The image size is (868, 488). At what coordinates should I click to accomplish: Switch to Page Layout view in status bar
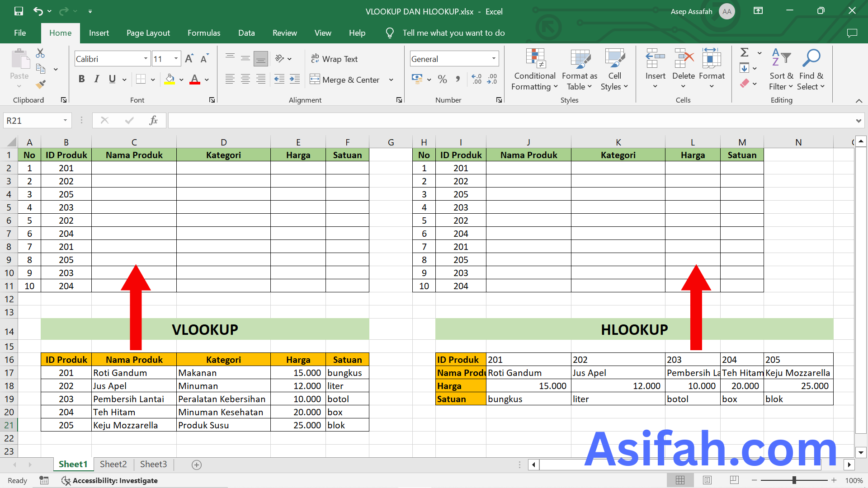(x=708, y=480)
